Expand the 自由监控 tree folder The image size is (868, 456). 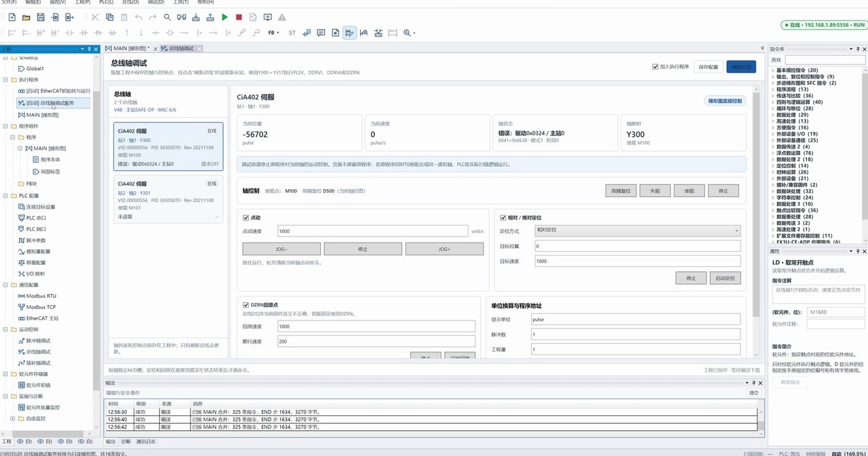point(13,419)
